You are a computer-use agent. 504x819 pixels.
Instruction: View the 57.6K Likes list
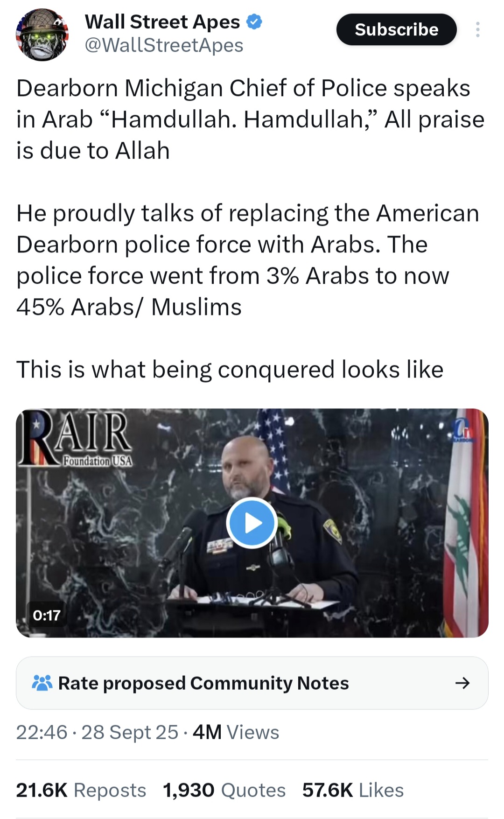[353, 790]
